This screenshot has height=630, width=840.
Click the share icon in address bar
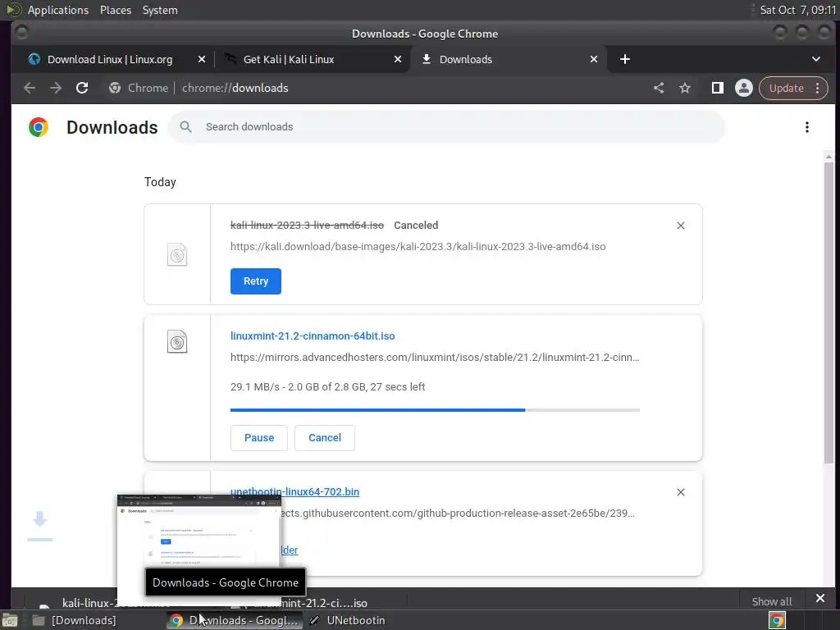(x=659, y=88)
